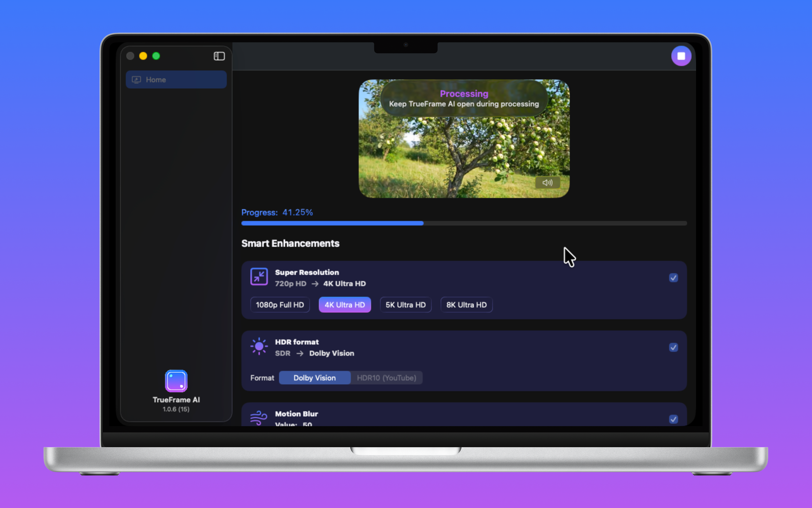Select 4K Ultra HD resolution

tap(345, 305)
